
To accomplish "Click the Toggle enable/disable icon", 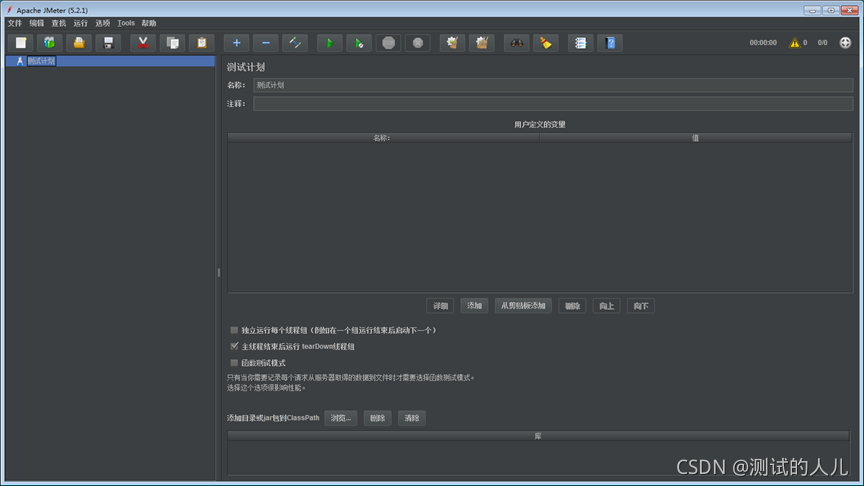I will pyautogui.click(x=295, y=43).
